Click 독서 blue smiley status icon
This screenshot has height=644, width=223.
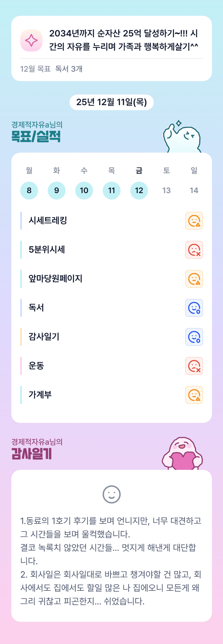tap(194, 308)
